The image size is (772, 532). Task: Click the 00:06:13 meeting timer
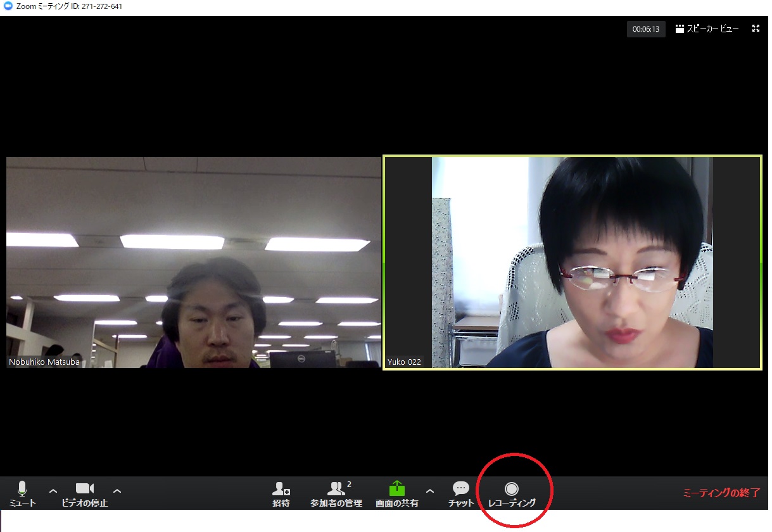[646, 29]
